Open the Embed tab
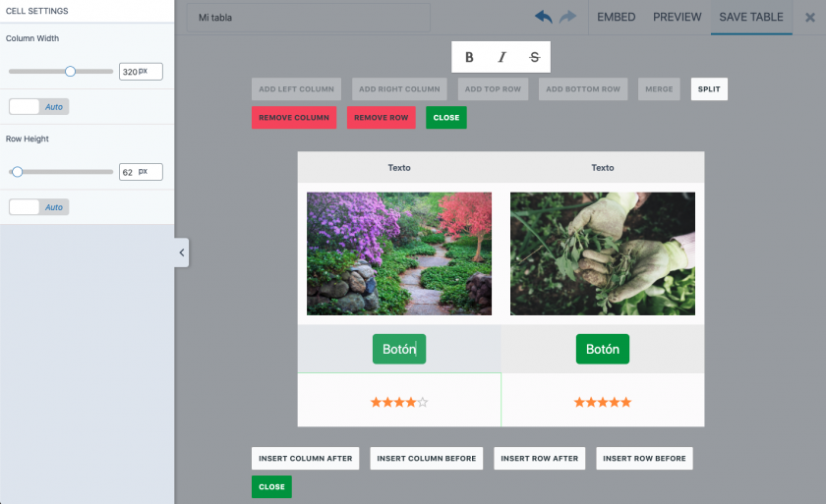This screenshot has height=504, width=826. click(616, 17)
